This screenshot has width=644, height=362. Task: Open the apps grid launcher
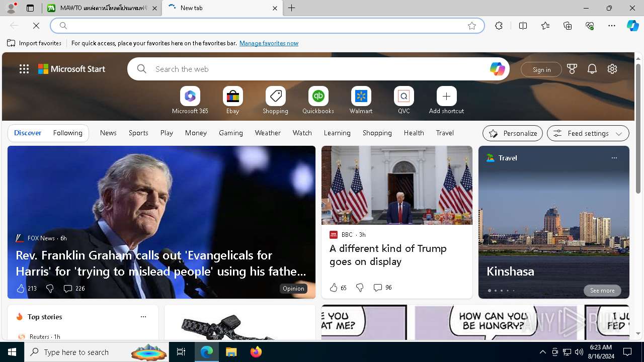pos(24,69)
